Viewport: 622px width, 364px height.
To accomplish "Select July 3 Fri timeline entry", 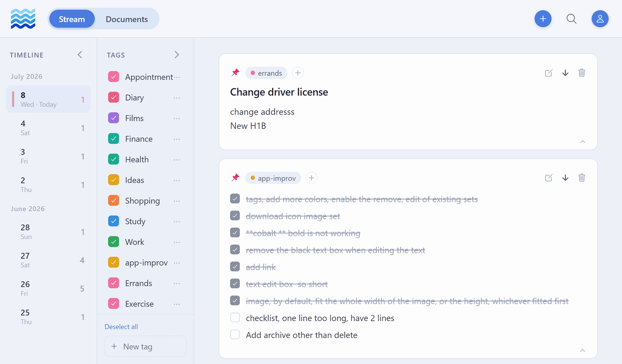I will (x=48, y=156).
